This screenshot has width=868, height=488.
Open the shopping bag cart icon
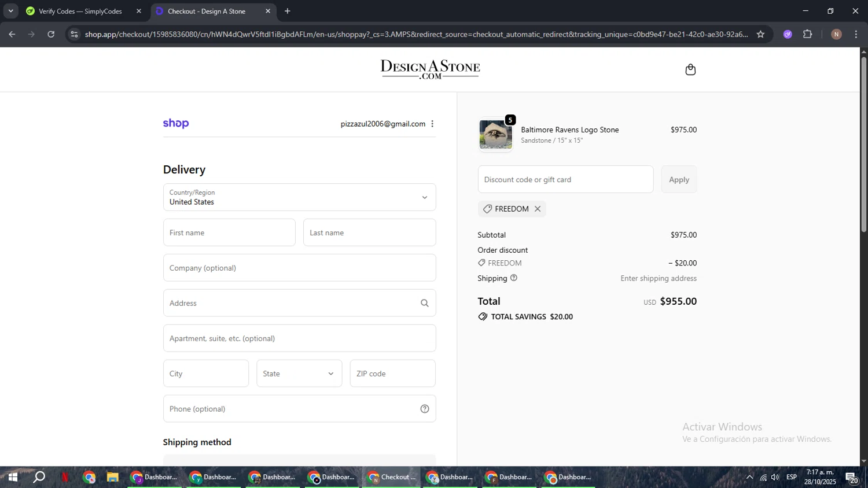(690, 70)
